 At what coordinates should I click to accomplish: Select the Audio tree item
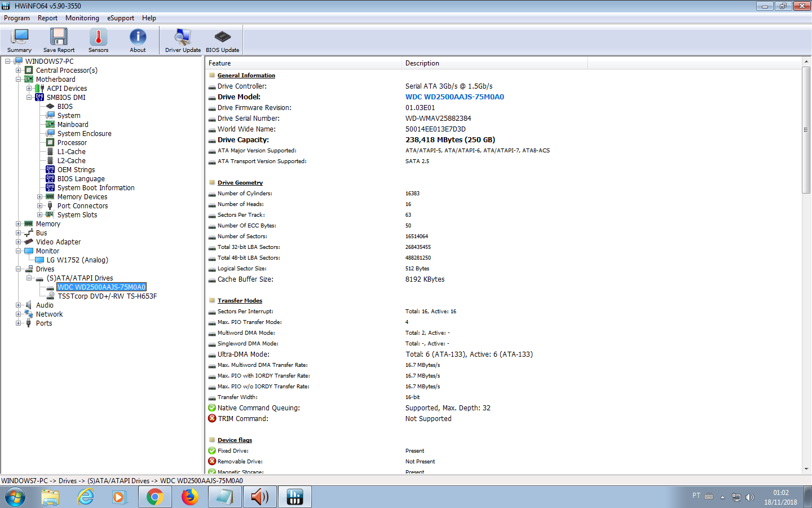[x=45, y=305]
